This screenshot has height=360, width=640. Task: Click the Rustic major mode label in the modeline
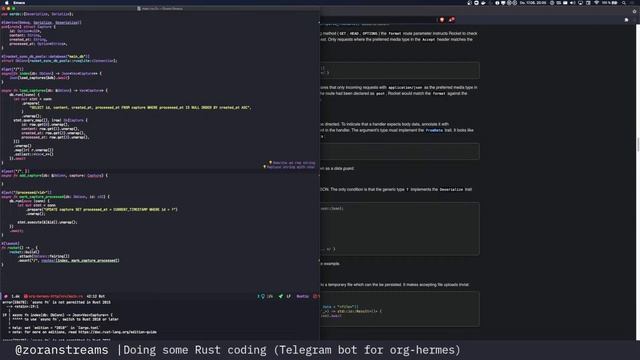tap(302, 296)
